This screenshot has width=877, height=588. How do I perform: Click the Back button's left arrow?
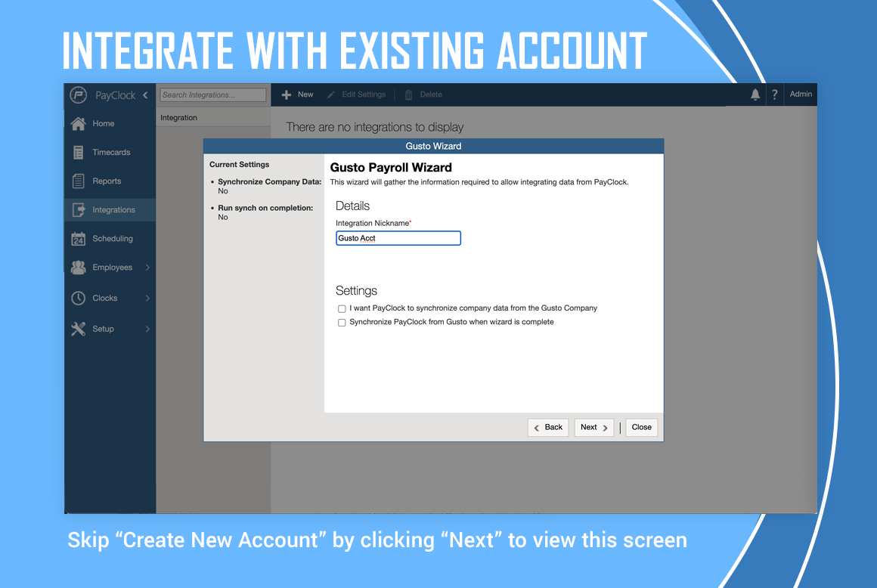click(x=536, y=428)
